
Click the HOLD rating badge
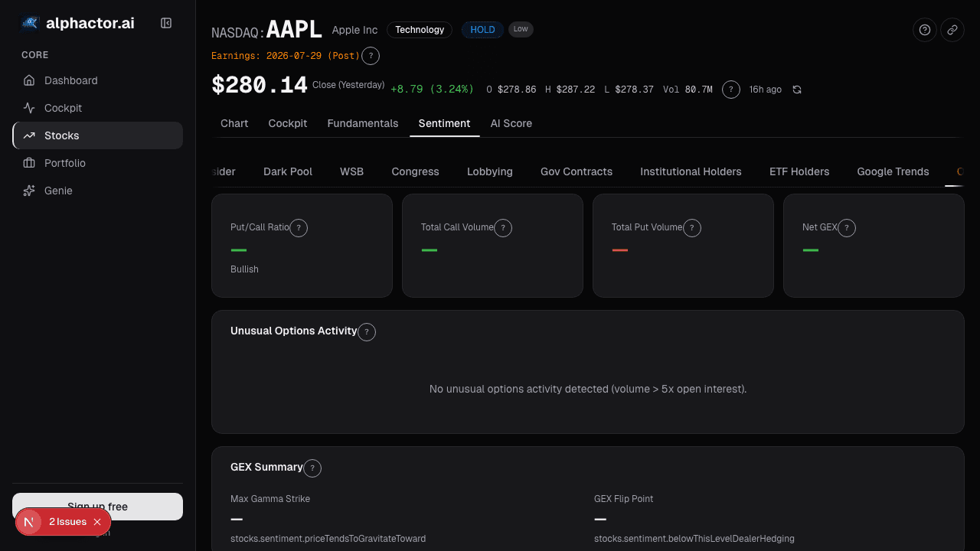point(482,30)
